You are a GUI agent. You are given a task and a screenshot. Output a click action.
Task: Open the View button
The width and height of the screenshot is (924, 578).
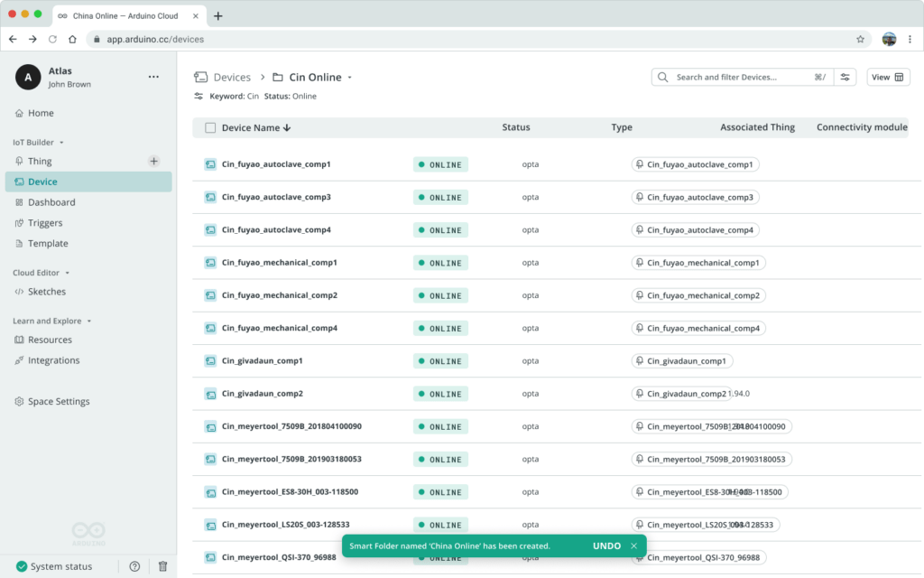coord(888,78)
